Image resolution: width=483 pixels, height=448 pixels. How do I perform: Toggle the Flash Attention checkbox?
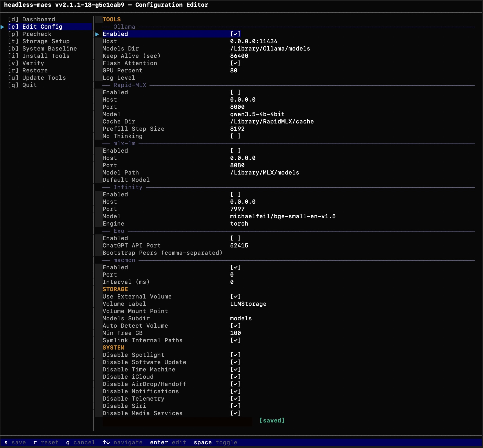pyautogui.click(x=235, y=63)
